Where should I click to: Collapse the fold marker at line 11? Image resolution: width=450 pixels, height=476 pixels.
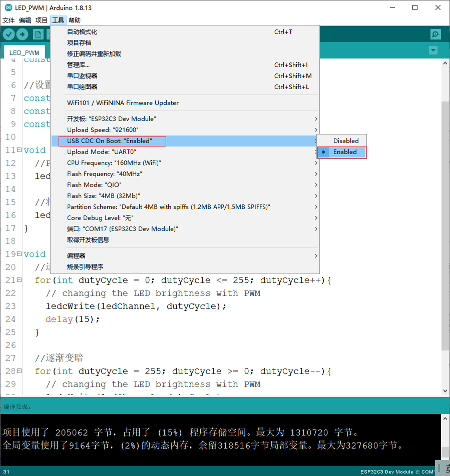19,149
